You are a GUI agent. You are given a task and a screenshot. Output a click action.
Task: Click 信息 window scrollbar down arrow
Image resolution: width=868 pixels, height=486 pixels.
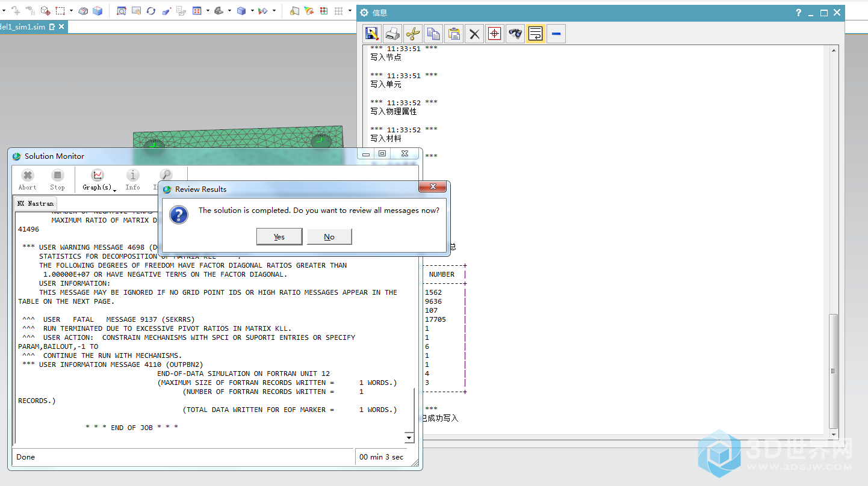click(834, 434)
